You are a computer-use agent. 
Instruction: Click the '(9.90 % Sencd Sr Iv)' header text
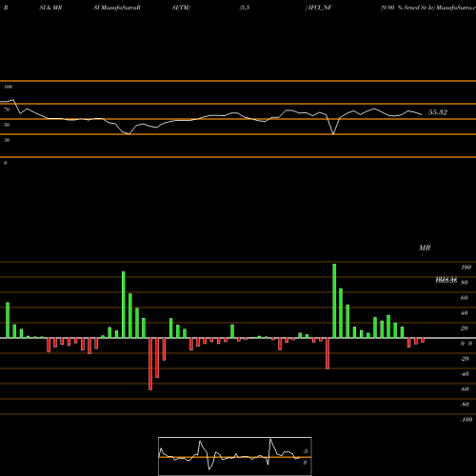[x=407, y=8]
